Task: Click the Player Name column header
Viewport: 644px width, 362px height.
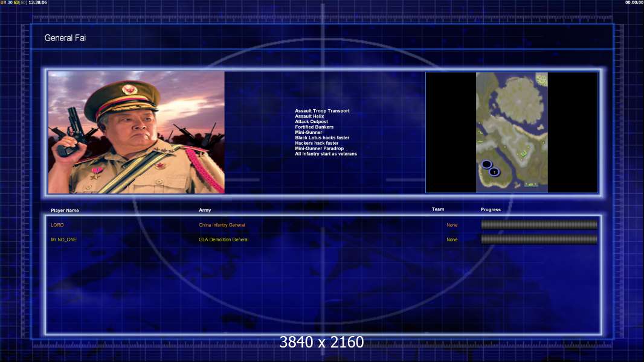Action: click(65, 211)
